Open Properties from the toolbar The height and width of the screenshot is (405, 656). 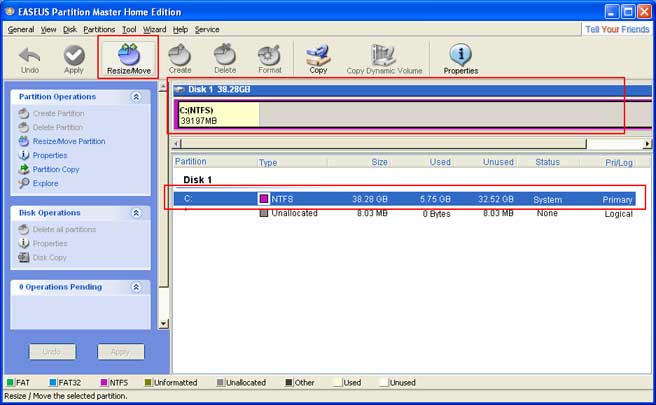tap(461, 59)
